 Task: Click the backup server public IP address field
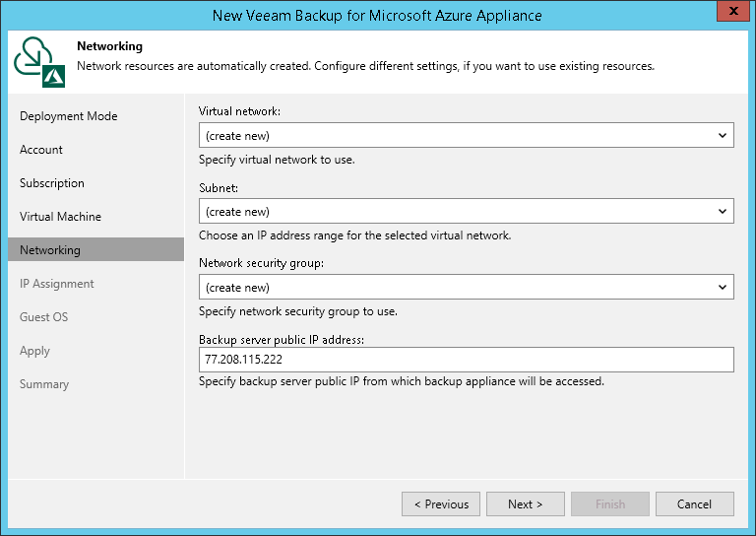[x=467, y=360]
